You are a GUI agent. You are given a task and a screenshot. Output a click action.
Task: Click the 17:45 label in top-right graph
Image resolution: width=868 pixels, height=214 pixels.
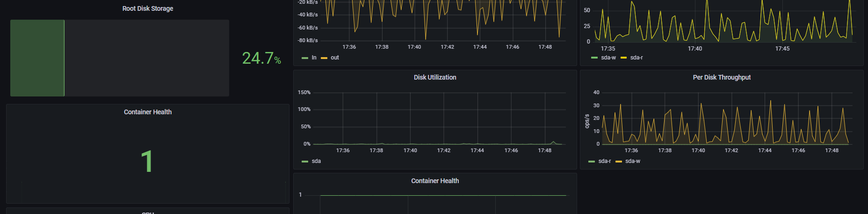click(x=782, y=49)
